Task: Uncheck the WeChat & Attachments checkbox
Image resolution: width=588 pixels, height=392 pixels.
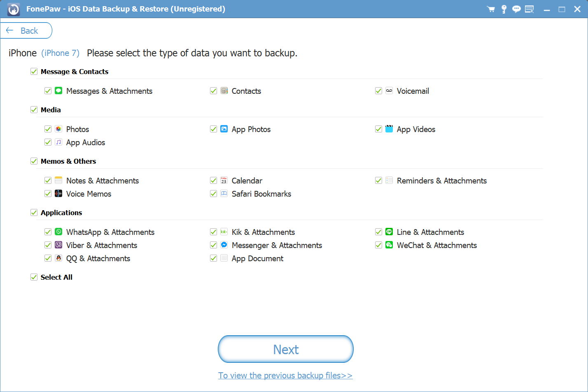Action: [x=378, y=245]
